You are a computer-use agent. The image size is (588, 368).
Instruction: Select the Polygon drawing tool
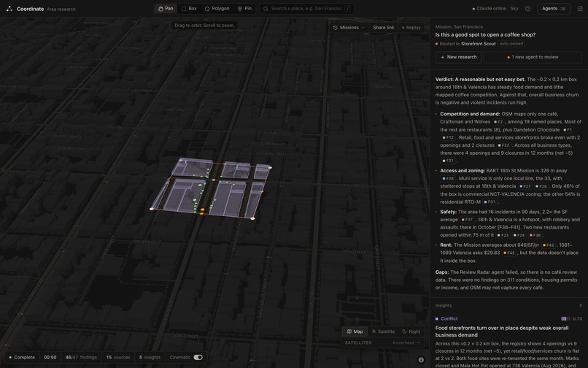[217, 9]
